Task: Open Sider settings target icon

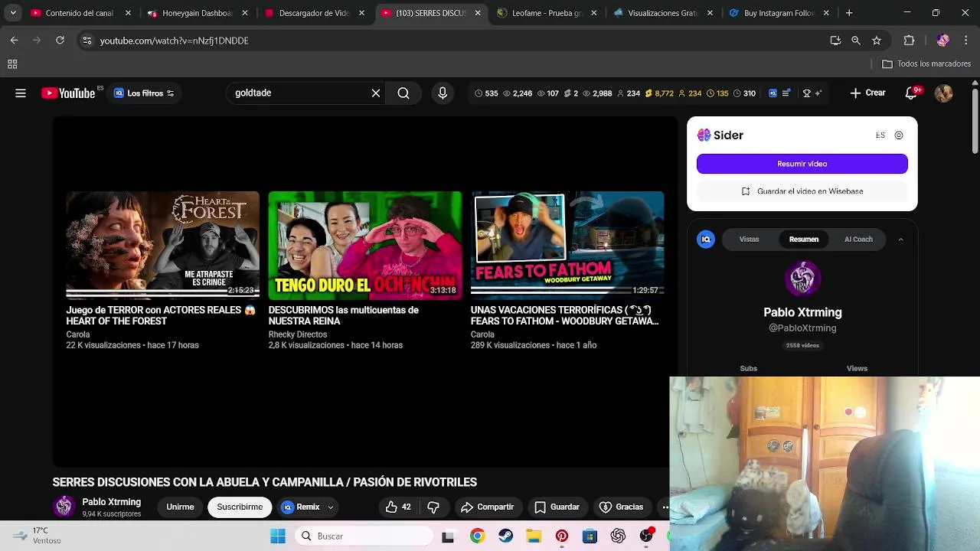Action: click(x=899, y=135)
